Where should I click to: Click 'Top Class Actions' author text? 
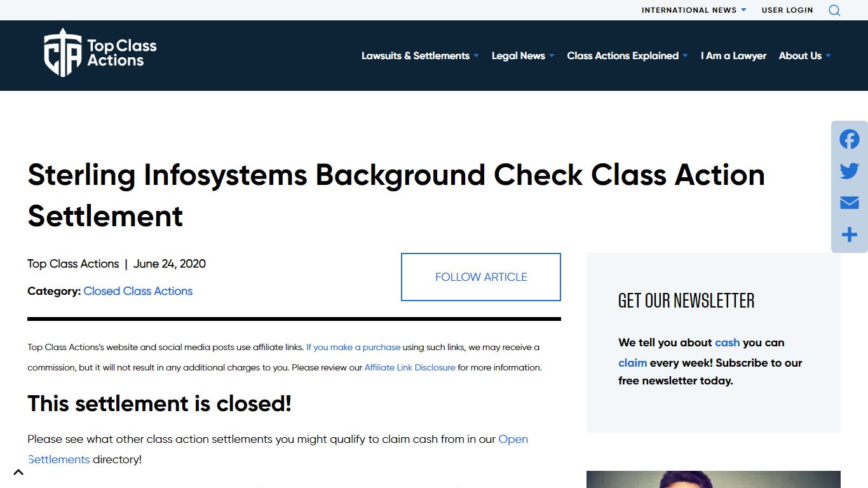73,264
